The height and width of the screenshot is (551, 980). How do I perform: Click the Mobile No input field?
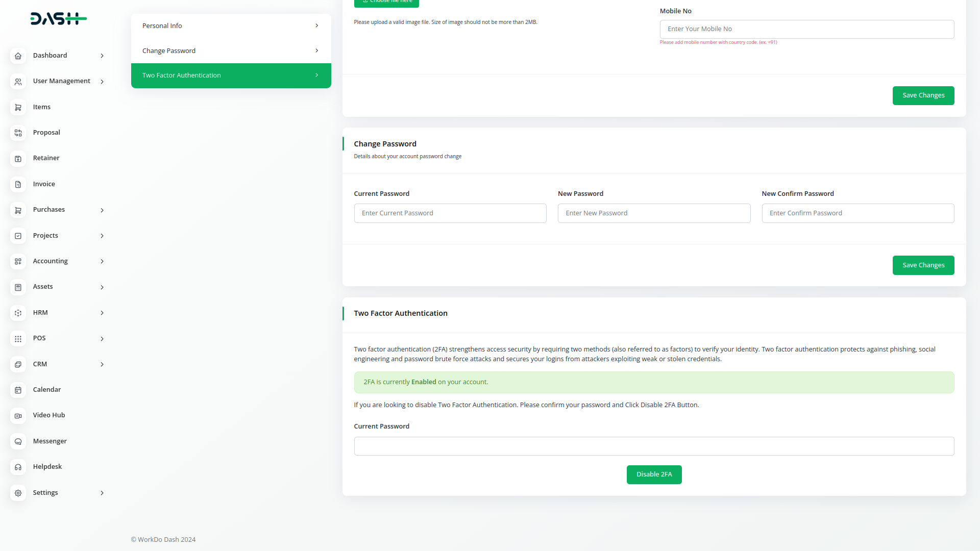[x=806, y=30]
